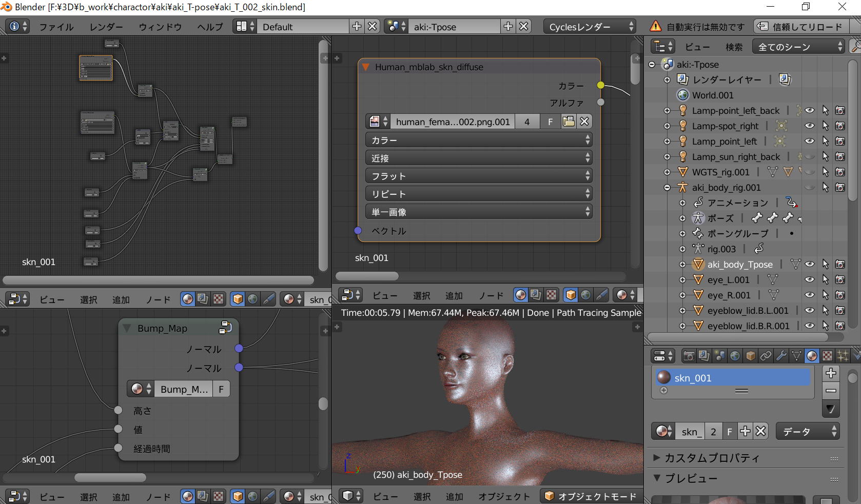This screenshot has height=504, width=861.
Task: Open the Object properties cube tab
Action: pos(750,356)
